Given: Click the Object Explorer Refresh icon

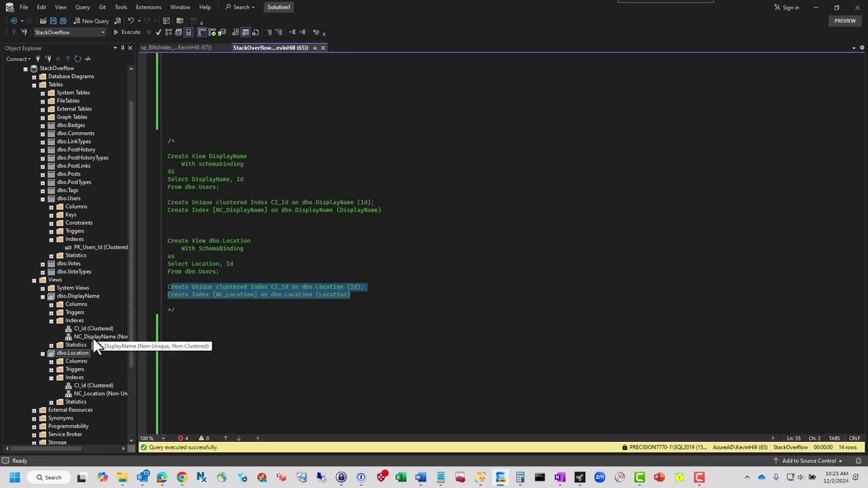Looking at the screenshot, I should 77,59.
